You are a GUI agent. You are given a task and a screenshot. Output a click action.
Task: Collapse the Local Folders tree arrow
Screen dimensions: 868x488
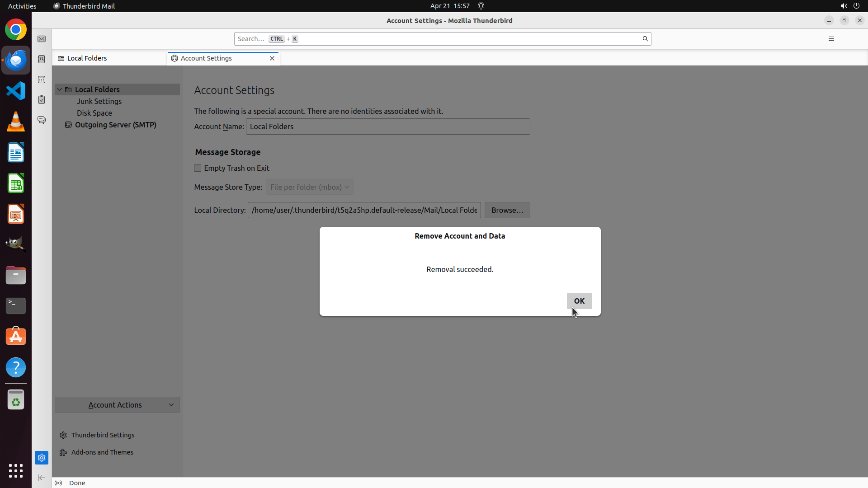click(60, 89)
